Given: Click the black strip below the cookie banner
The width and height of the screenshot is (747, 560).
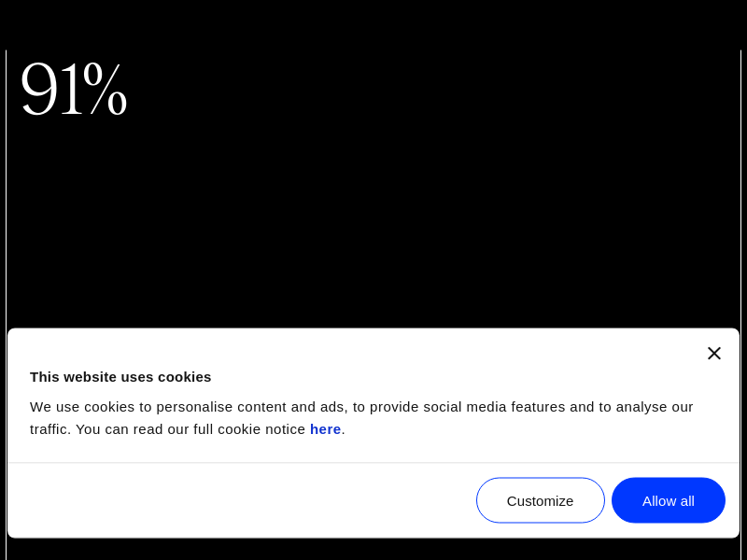Looking at the screenshot, I should coord(373,550).
